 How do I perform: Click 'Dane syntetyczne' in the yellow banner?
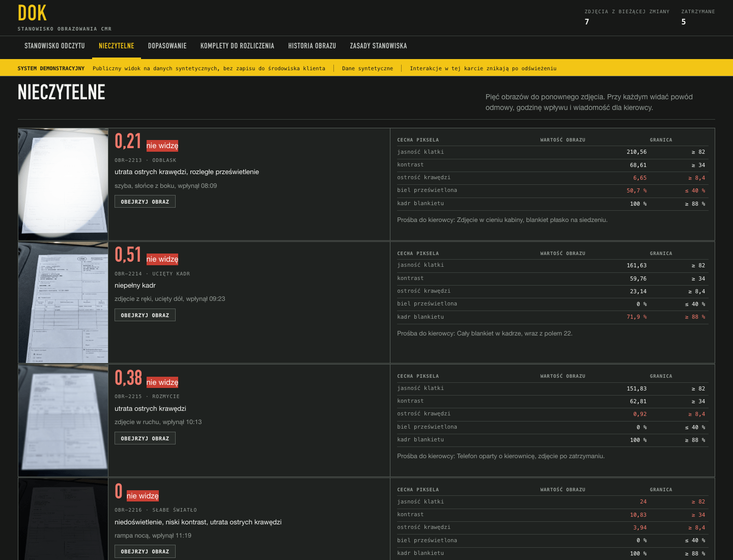[368, 68]
